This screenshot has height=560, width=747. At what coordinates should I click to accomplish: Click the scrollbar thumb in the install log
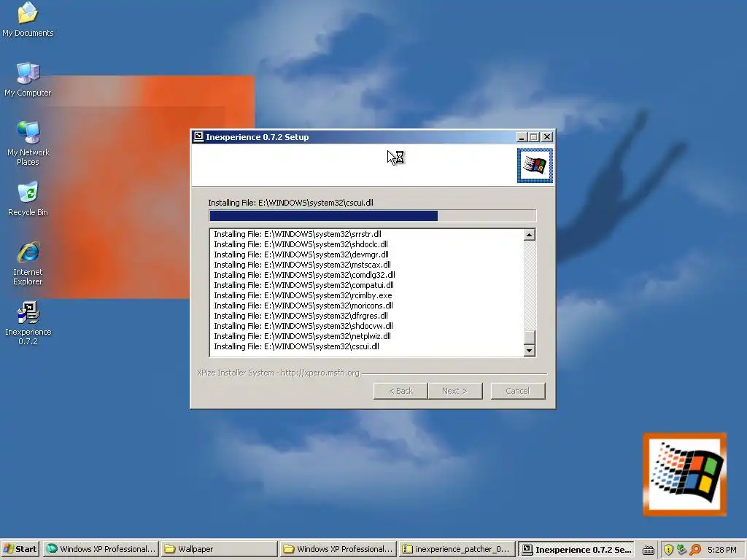click(x=530, y=337)
